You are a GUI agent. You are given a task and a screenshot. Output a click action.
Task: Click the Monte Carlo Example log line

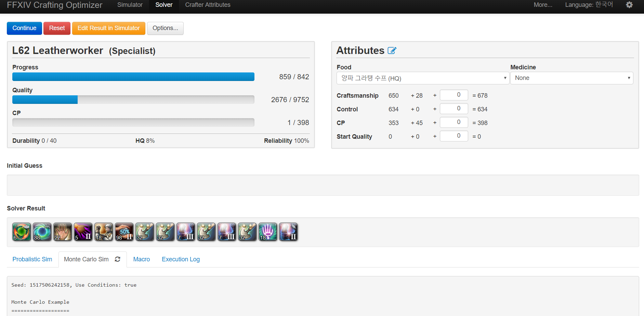pyautogui.click(x=40, y=302)
